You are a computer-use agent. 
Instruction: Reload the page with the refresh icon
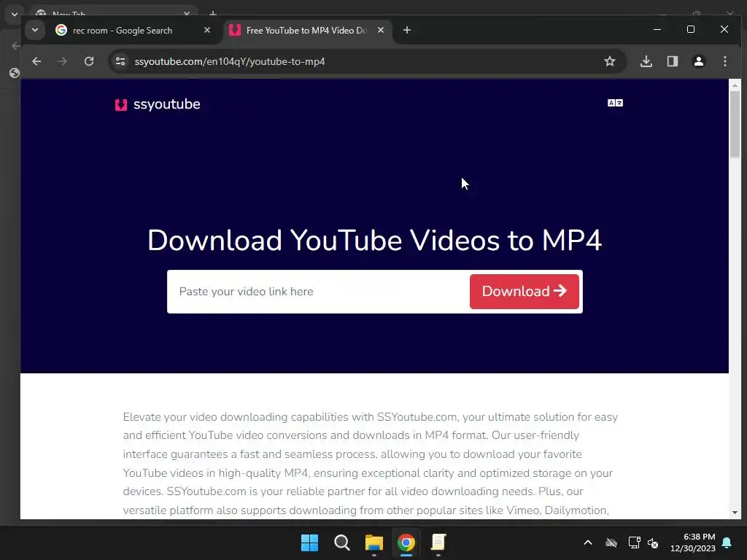coord(89,61)
